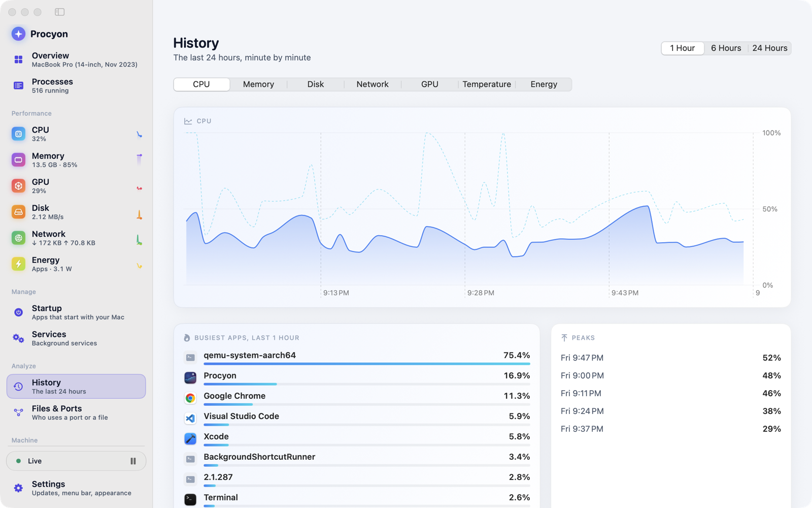Click the Visual Studio Code icon
Image resolution: width=812 pixels, height=508 pixels.
(x=190, y=418)
